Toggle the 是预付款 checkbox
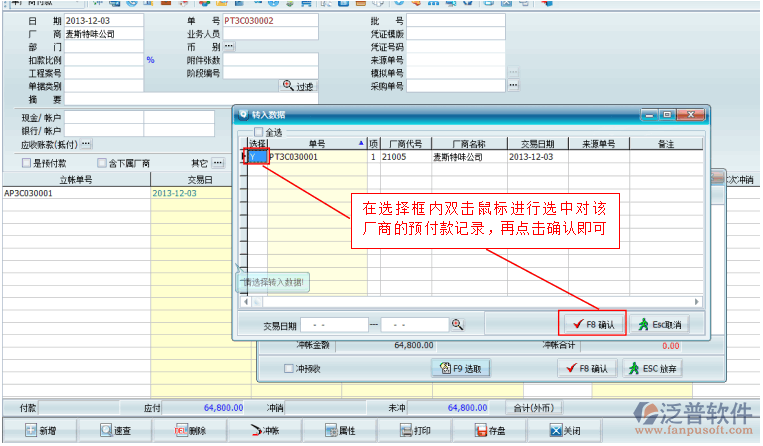The width and height of the screenshot is (763, 446). 27,163
